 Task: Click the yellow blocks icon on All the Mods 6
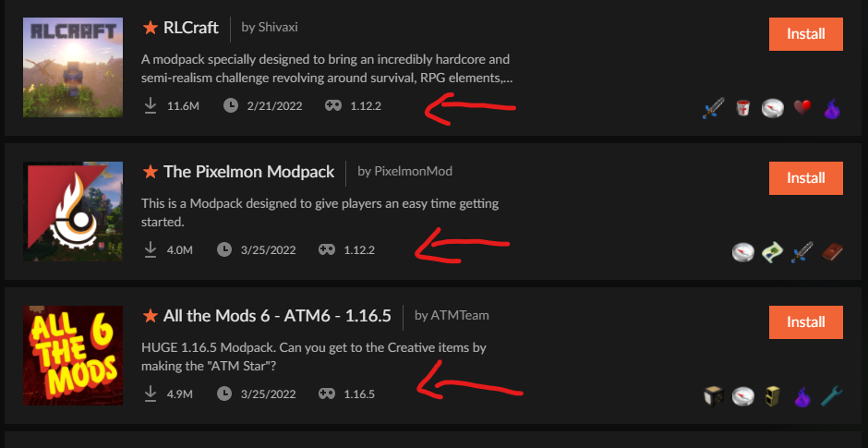tap(772, 396)
